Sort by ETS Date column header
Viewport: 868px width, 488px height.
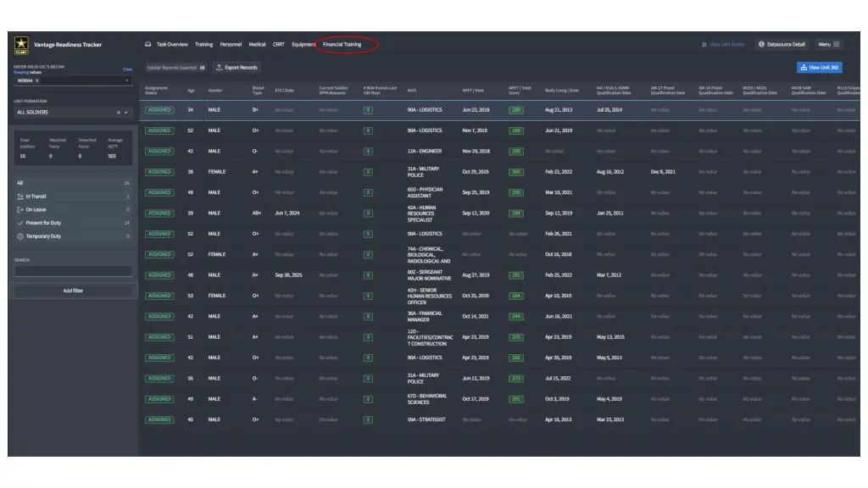[285, 90]
